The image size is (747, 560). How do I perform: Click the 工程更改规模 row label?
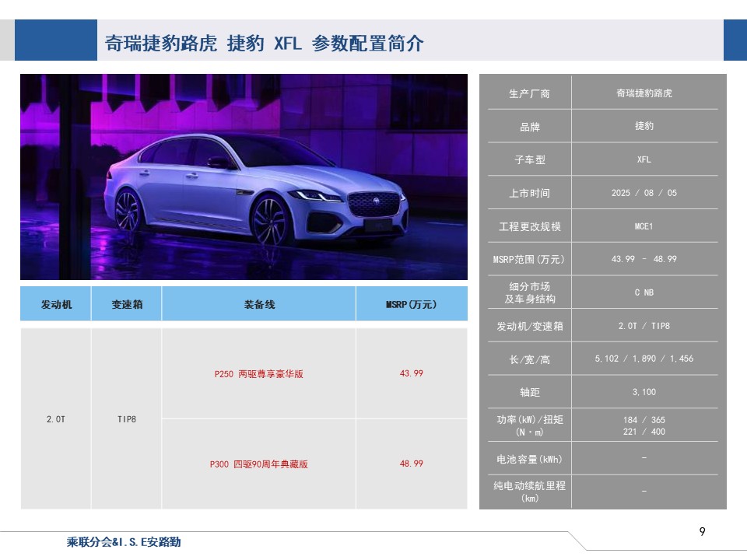point(529,226)
